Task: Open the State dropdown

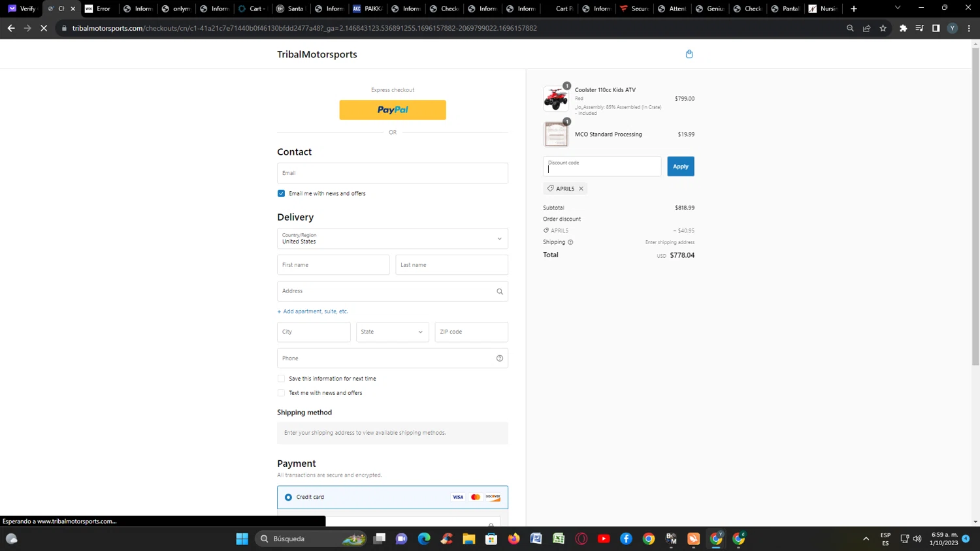Action: (x=393, y=332)
